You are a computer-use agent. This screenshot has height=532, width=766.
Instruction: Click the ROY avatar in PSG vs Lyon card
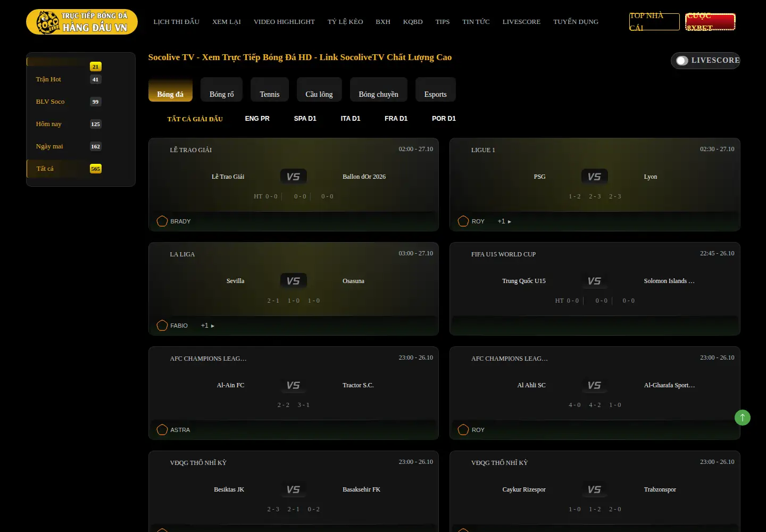click(463, 221)
